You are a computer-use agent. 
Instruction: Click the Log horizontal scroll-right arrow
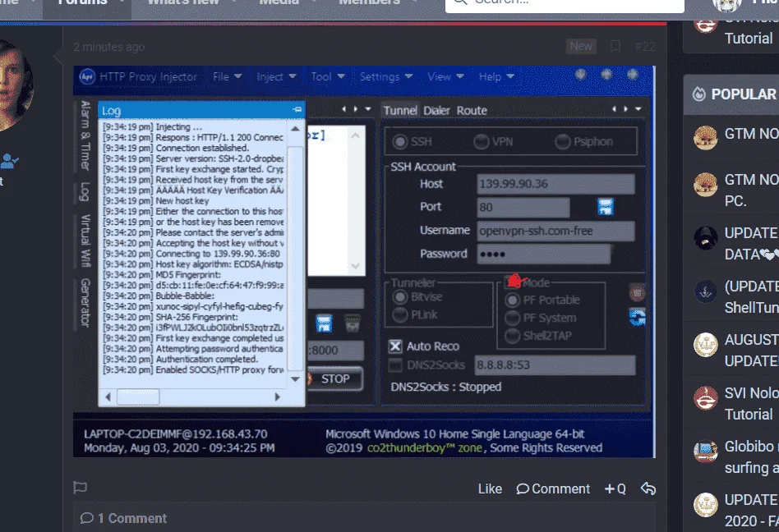277,397
